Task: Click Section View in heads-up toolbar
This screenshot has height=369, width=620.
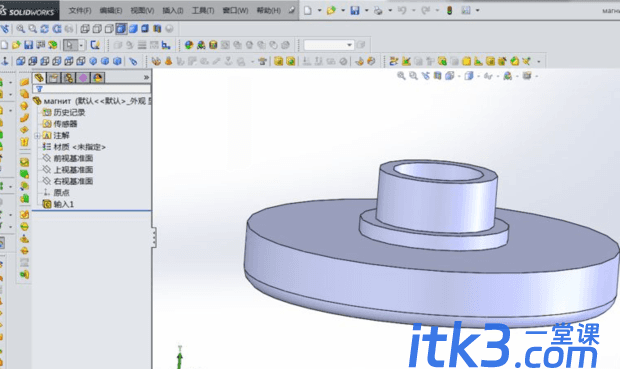Action: (437, 76)
